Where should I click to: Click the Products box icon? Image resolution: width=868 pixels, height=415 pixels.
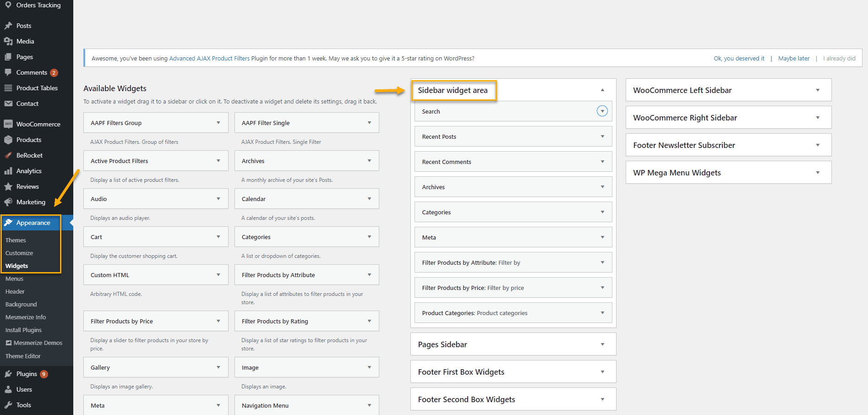8,140
